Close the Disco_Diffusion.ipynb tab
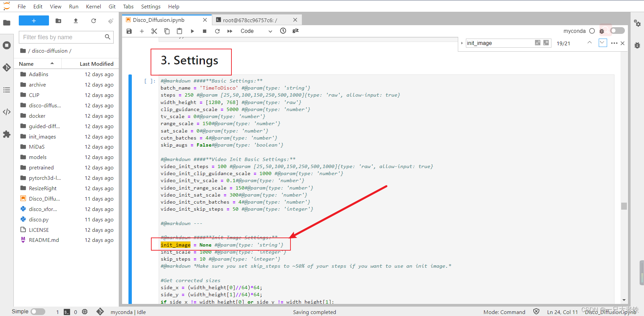Image resolution: width=644 pixels, height=316 pixels. [x=205, y=20]
